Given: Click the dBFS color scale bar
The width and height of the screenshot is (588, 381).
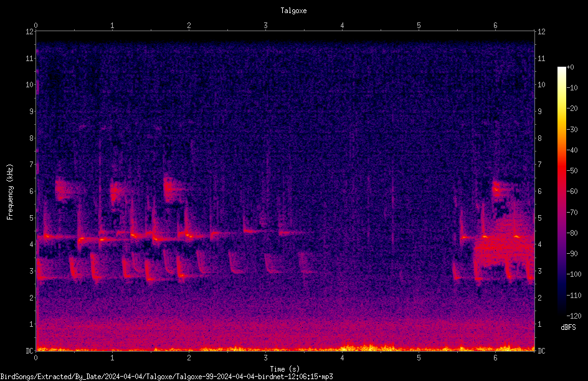Looking at the screenshot, I should (x=561, y=191).
